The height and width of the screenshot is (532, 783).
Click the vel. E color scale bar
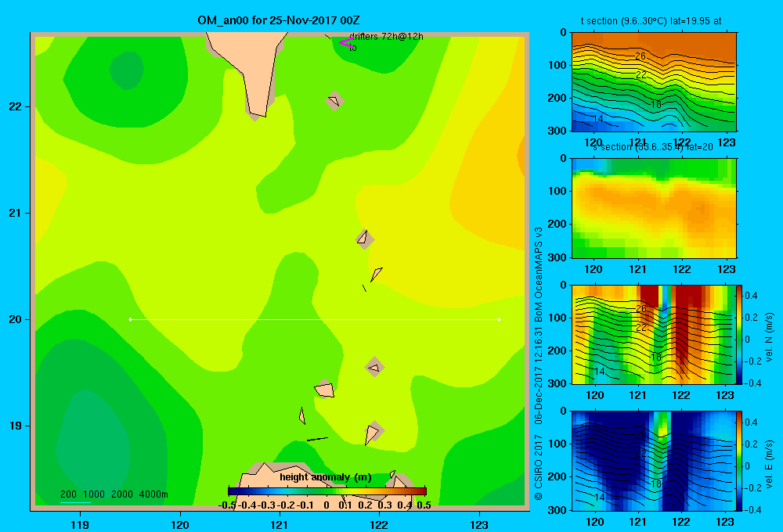coord(740,461)
